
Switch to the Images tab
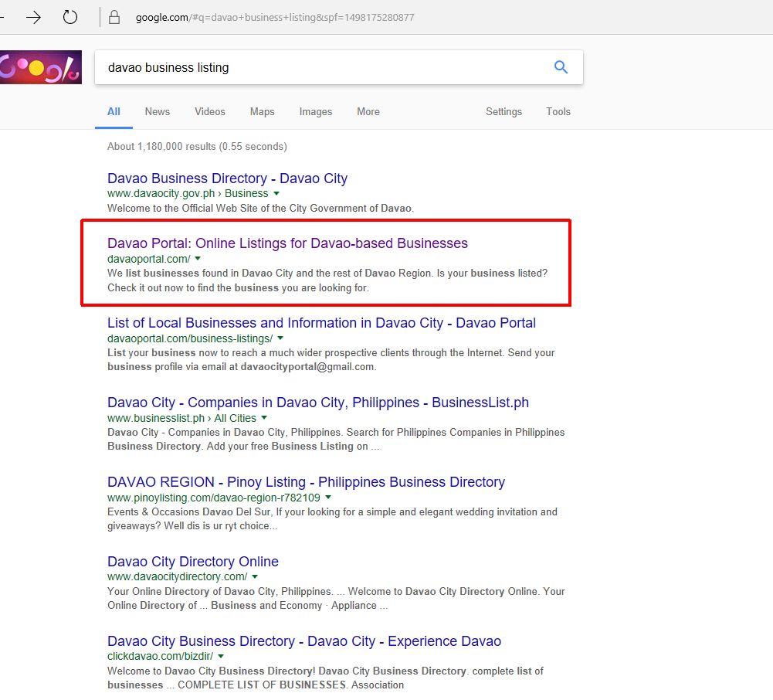click(x=316, y=111)
